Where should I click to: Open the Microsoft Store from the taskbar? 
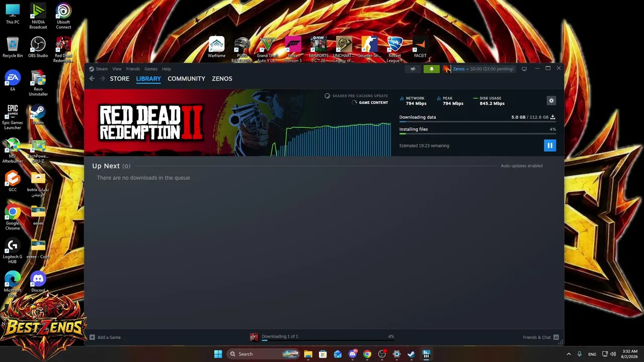(323, 354)
